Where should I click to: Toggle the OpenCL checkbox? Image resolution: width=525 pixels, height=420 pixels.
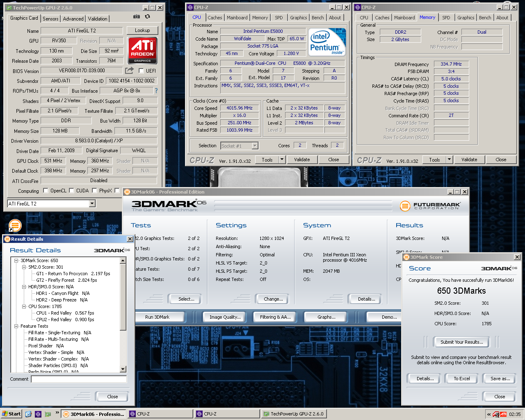click(x=46, y=190)
